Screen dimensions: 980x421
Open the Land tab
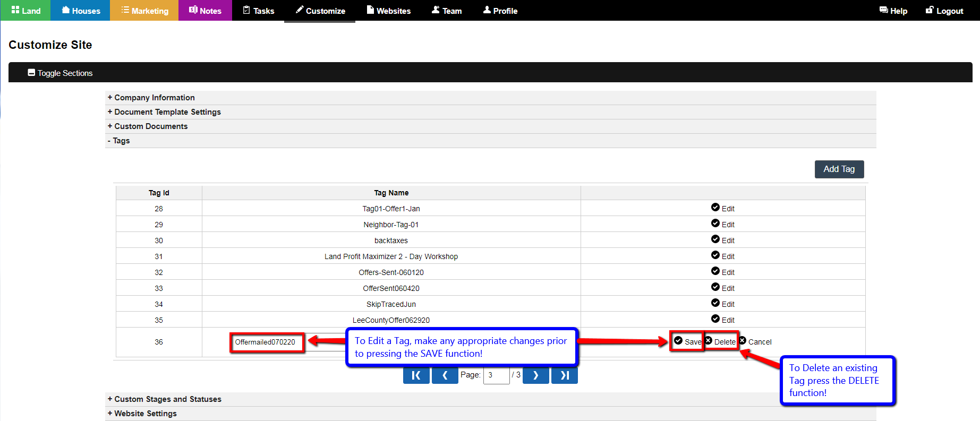point(25,11)
